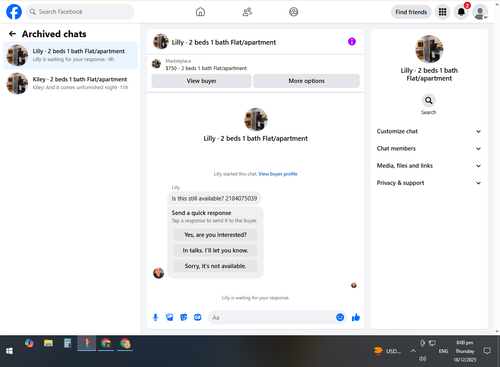Open the second Chrome taskbar icon
The height and width of the screenshot is (367, 500).
pyautogui.click(x=125, y=343)
